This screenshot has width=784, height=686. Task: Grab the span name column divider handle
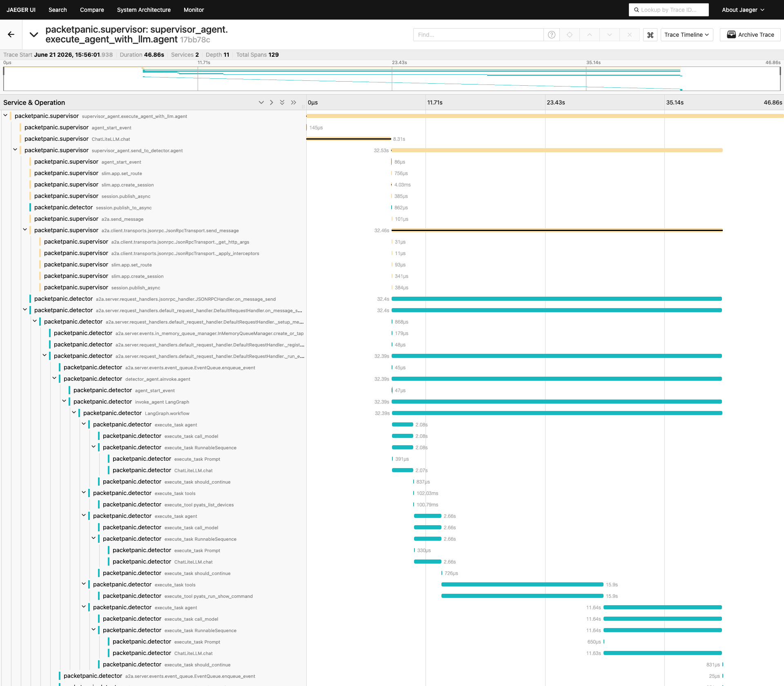tap(303, 107)
